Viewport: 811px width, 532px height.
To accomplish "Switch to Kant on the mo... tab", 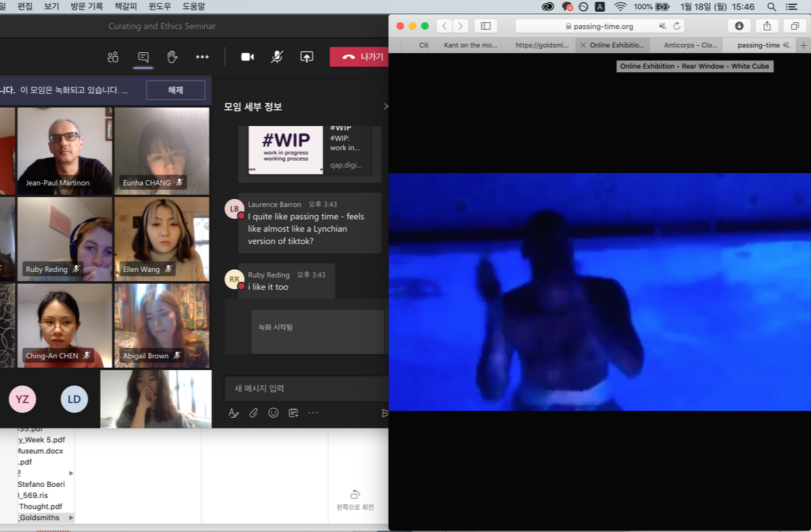I will (470, 45).
